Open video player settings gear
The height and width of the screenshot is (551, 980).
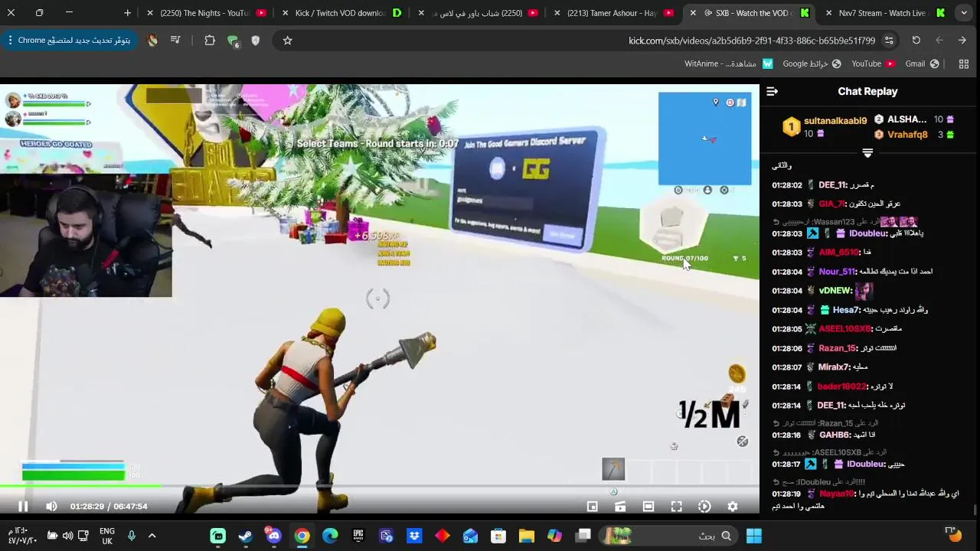coord(733,506)
